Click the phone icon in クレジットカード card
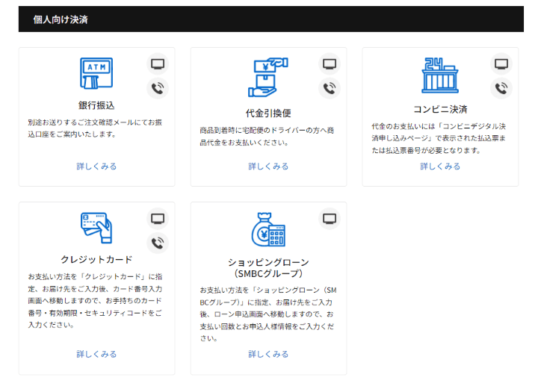538x392 pixels. click(158, 243)
